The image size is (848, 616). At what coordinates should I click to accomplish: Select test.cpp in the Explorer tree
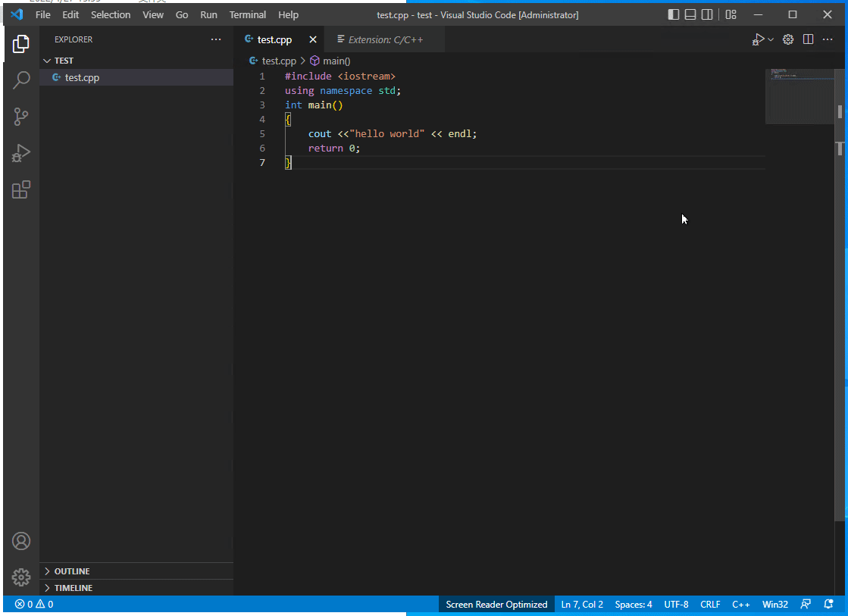[x=82, y=77]
